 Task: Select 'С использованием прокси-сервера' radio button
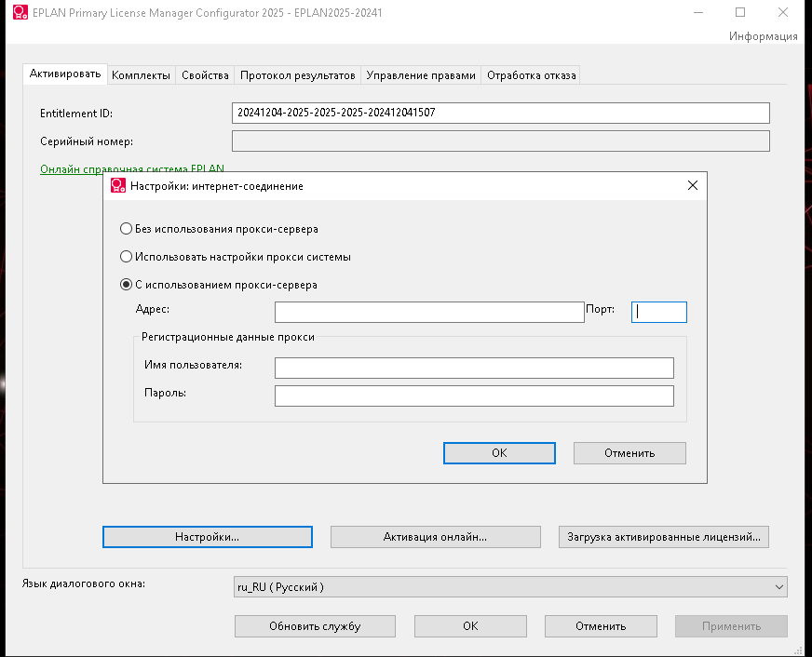[x=126, y=285]
